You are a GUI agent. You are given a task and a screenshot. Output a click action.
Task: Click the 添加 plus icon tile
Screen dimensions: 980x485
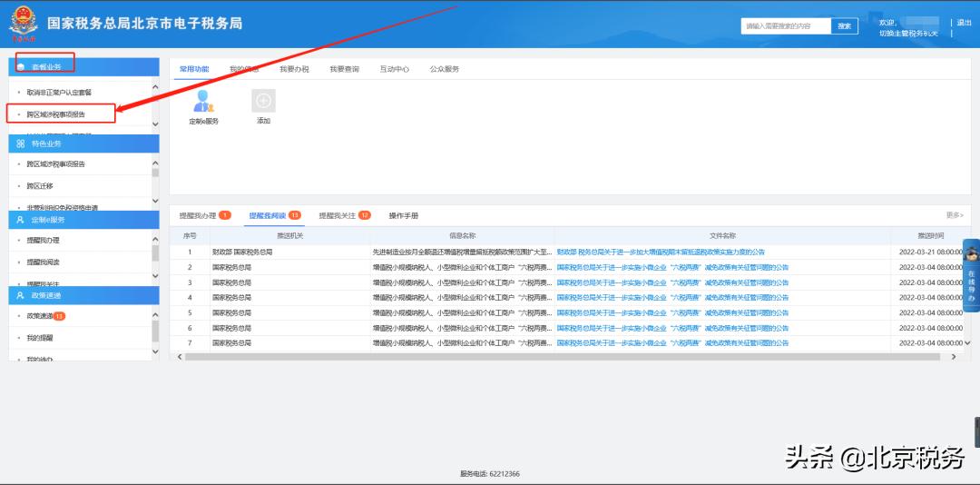tap(263, 101)
